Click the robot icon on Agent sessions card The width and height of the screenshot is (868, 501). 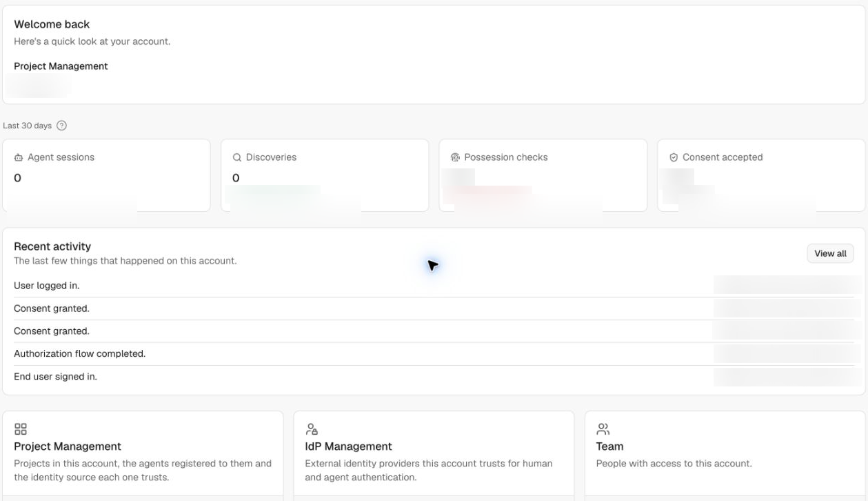click(19, 157)
